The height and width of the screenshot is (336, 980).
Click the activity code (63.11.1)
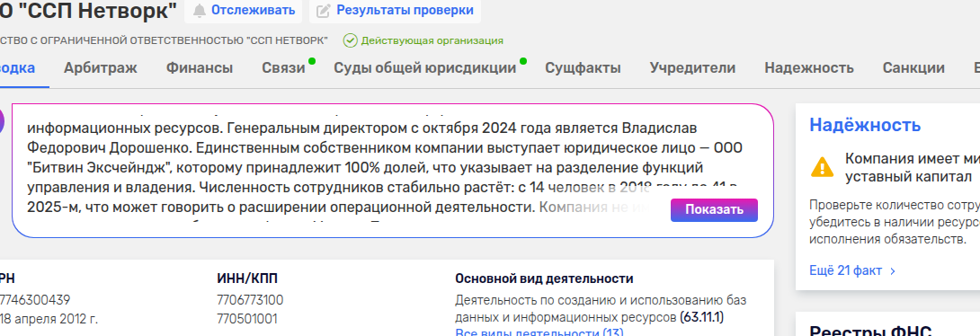coord(701,316)
